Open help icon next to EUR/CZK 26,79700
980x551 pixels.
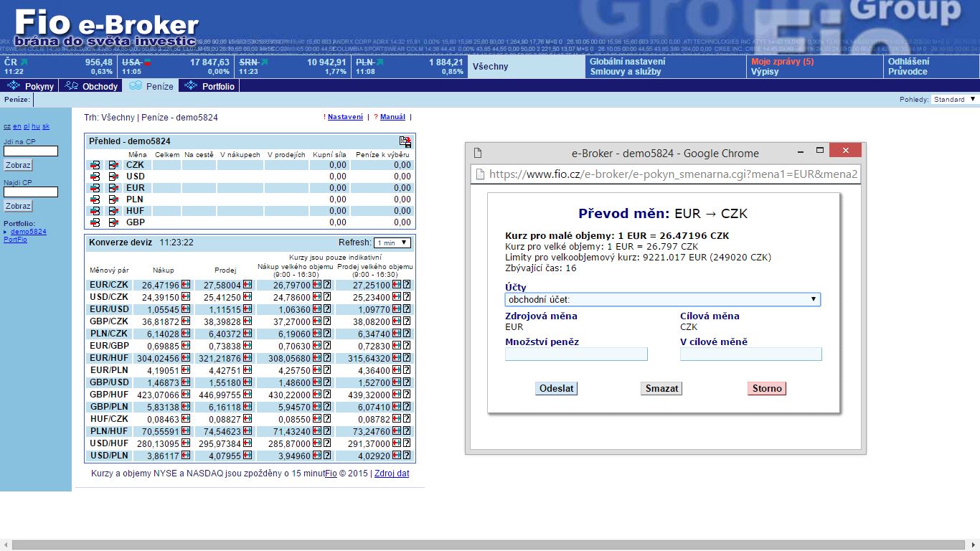327,285
